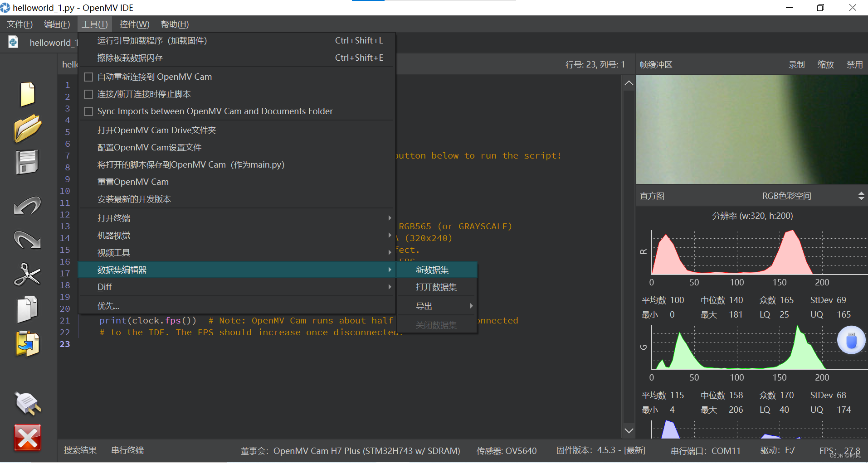Screen dimensions: 868x463
Task: Open 优先... preferences entry
Action: (x=236, y=306)
